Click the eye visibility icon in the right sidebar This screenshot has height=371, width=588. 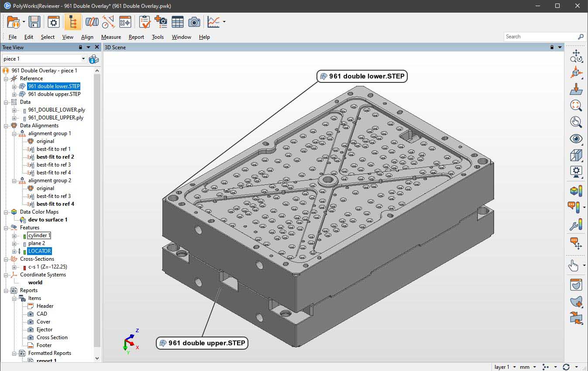[x=576, y=139]
